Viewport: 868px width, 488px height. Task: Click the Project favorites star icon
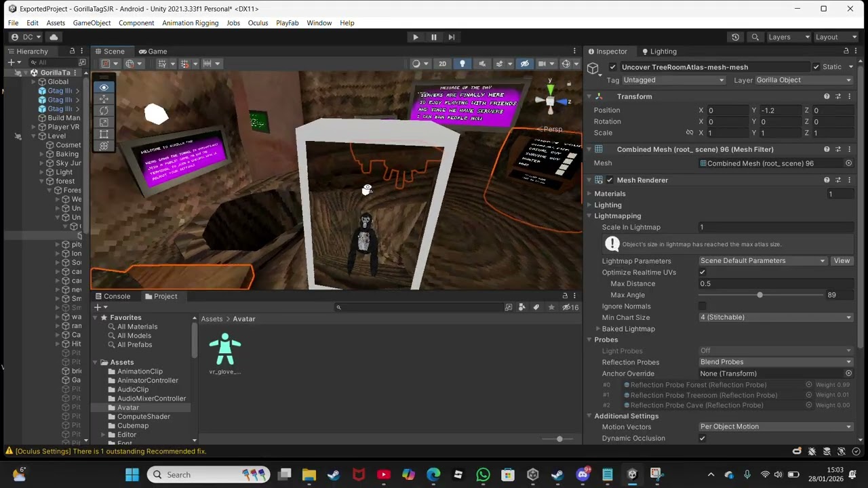click(551, 307)
